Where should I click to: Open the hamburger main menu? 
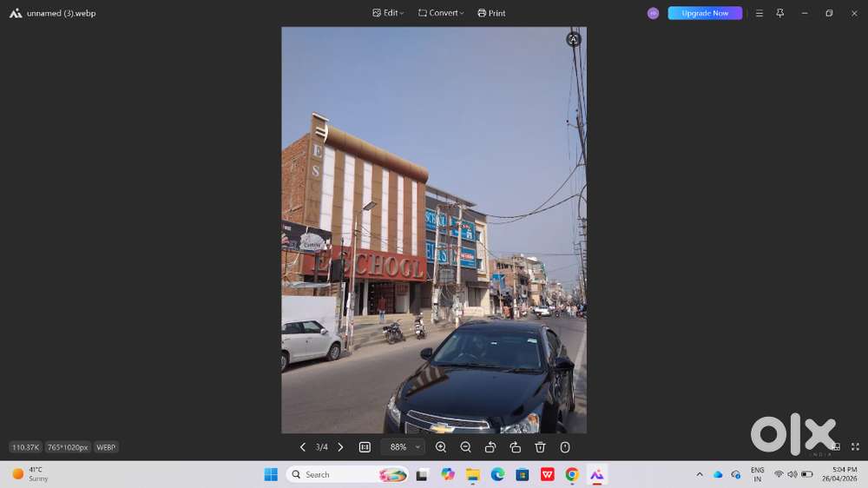(759, 13)
